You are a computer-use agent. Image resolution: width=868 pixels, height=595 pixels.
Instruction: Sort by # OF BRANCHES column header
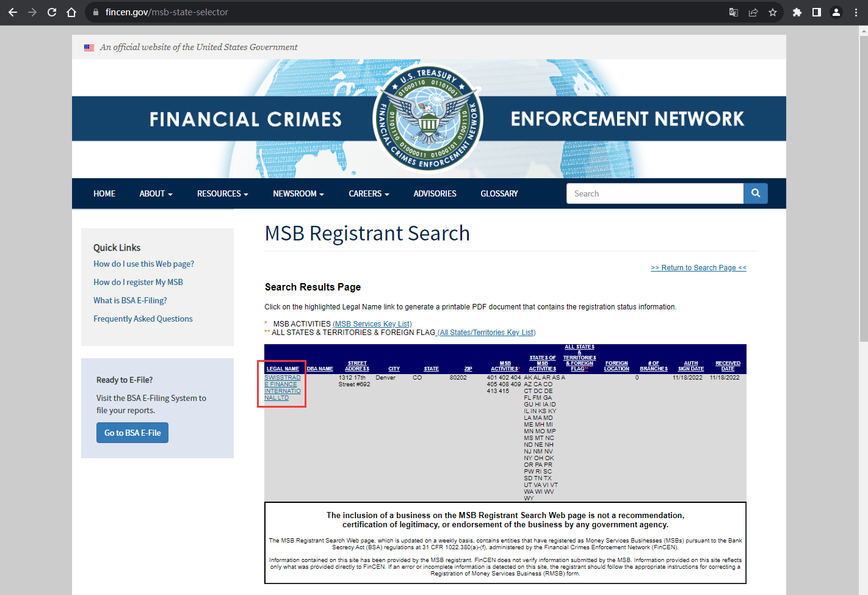pyautogui.click(x=654, y=366)
